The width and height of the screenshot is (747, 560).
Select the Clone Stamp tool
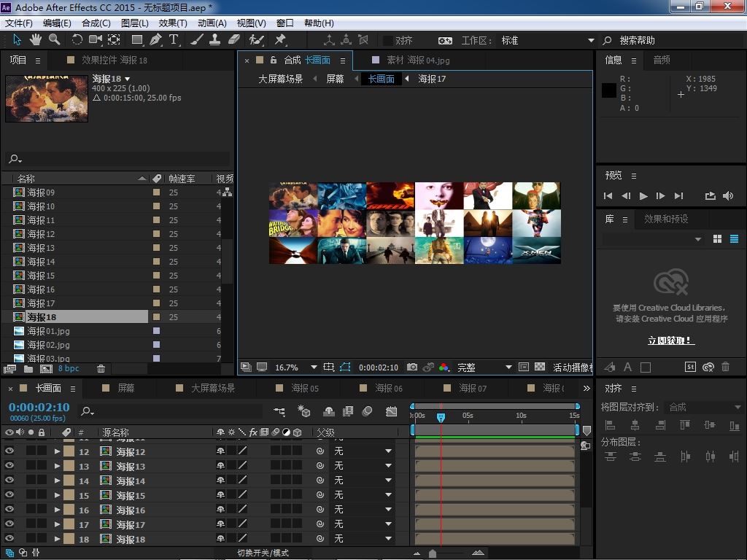[215, 40]
